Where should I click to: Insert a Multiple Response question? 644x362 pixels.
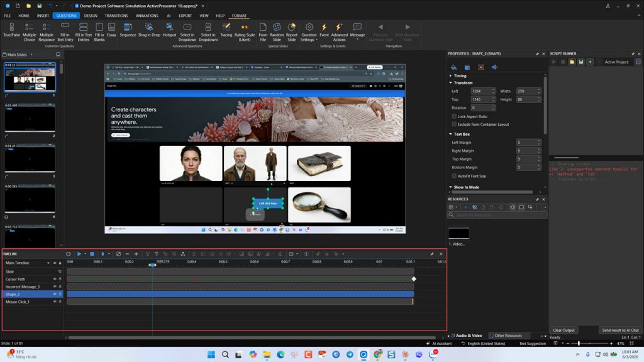click(x=47, y=32)
